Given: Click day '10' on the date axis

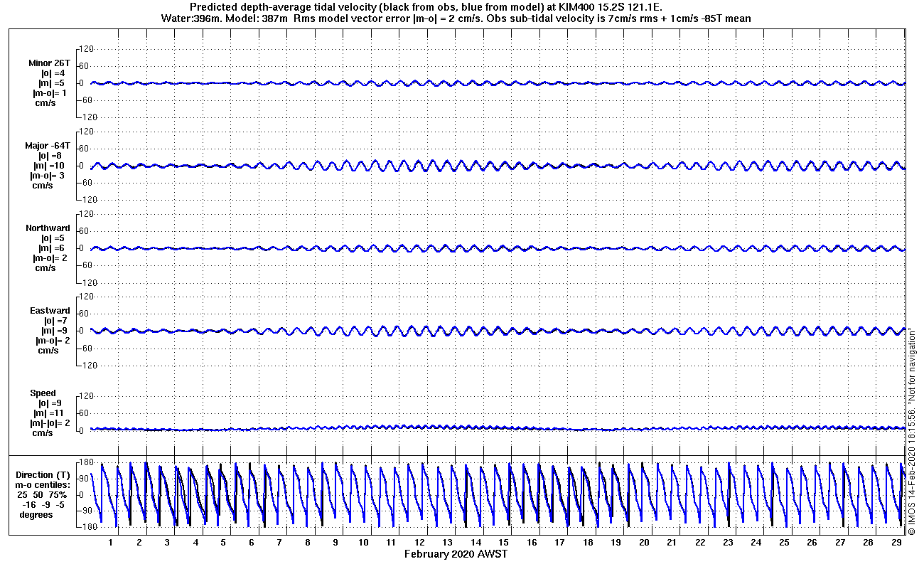Looking at the screenshot, I should tap(363, 542).
